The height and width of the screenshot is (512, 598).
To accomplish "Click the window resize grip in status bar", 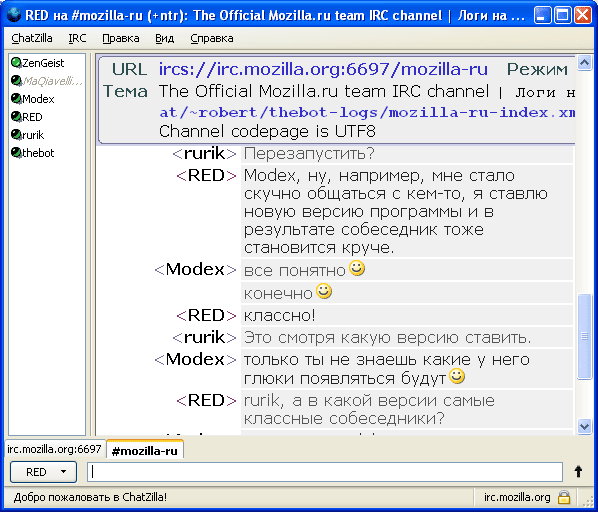I will tap(589, 500).
